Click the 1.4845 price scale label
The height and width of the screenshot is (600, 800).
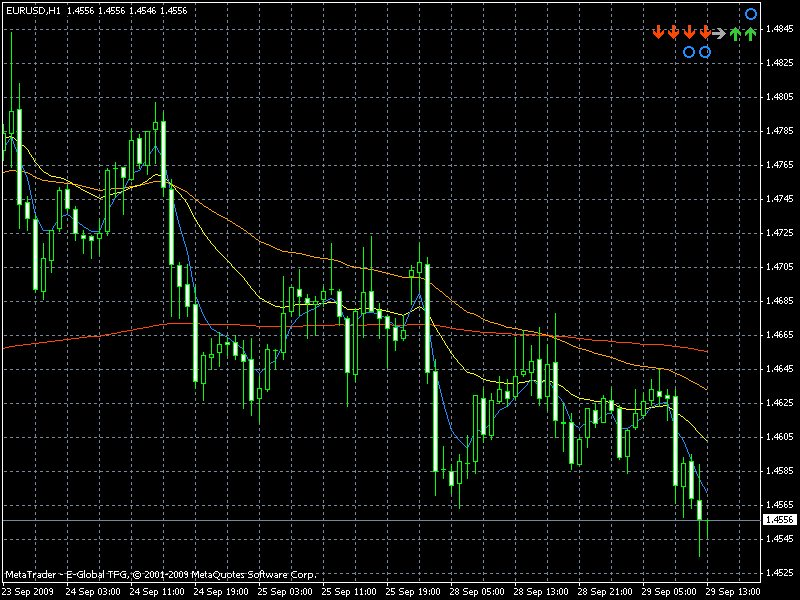click(780, 29)
